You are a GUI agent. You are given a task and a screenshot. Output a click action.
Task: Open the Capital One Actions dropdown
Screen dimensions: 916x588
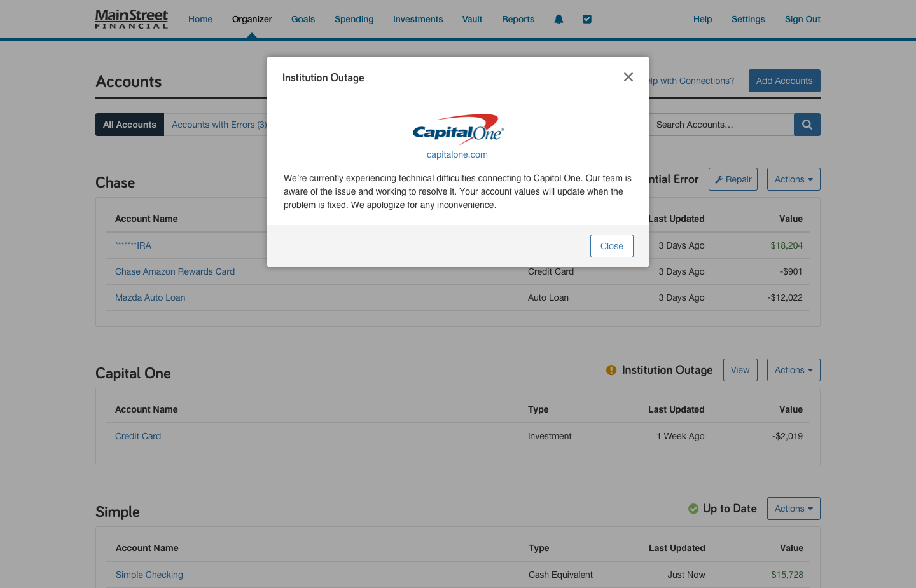click(794, 370)
